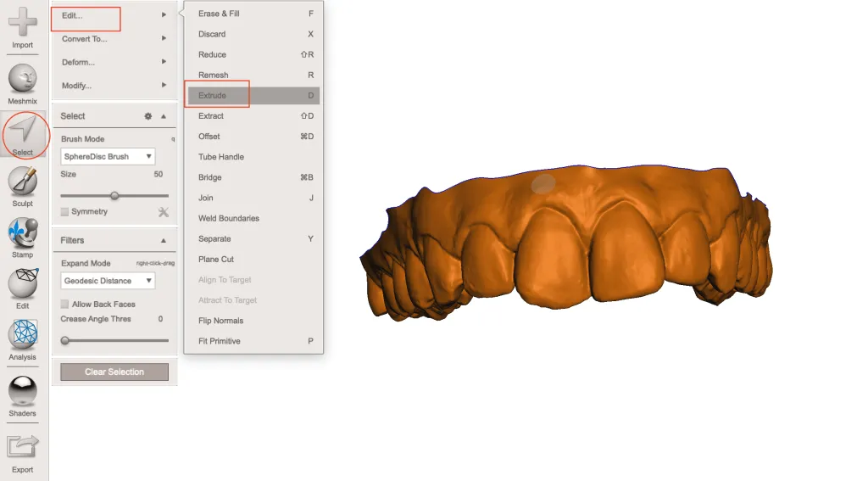The height and width of the screenshot is (481, 868).
Task: Adjust the brush Size slider handle
Action: click(114, 196)
